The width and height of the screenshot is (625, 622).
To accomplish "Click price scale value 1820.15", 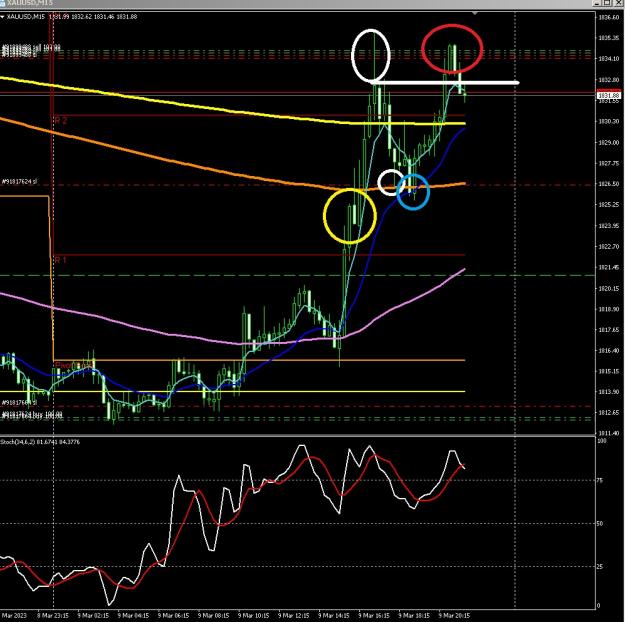I will [x=608, y=288].
